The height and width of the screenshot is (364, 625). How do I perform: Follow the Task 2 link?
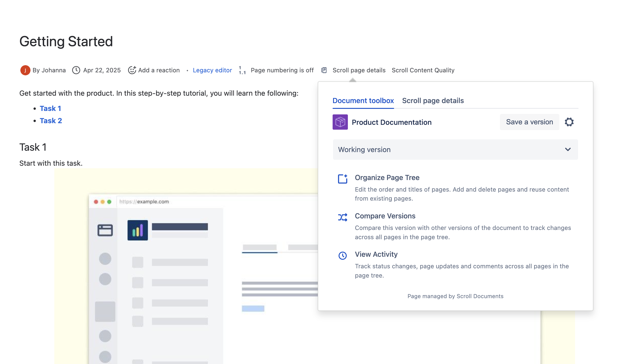tap(51, 121)
